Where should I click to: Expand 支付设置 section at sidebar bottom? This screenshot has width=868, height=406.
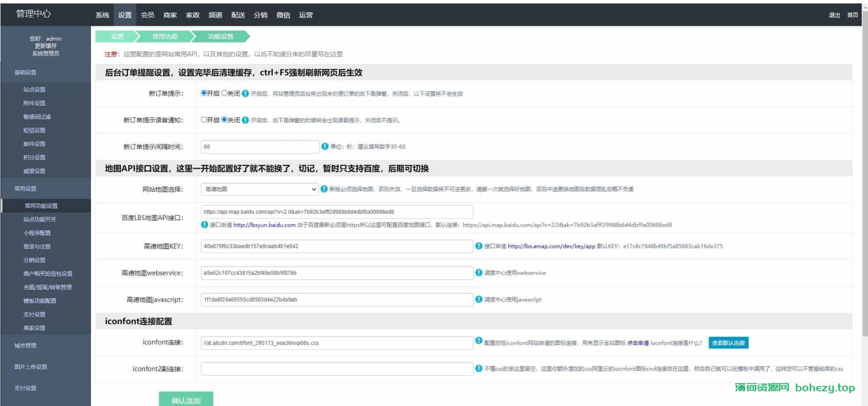pos(46,388)
